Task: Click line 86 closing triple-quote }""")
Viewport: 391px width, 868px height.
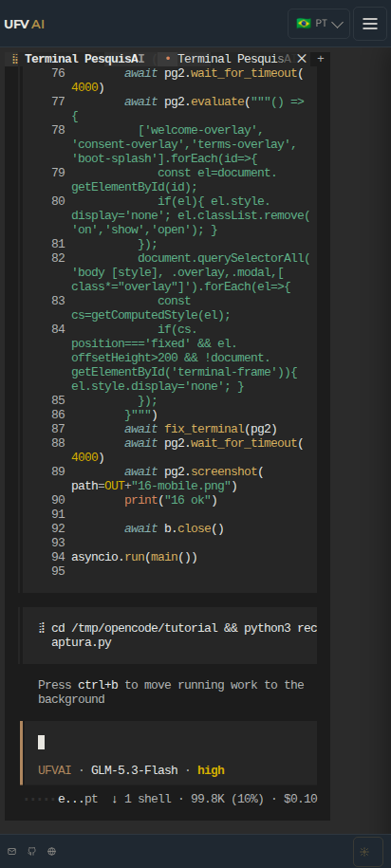Action: pos(141,416)
